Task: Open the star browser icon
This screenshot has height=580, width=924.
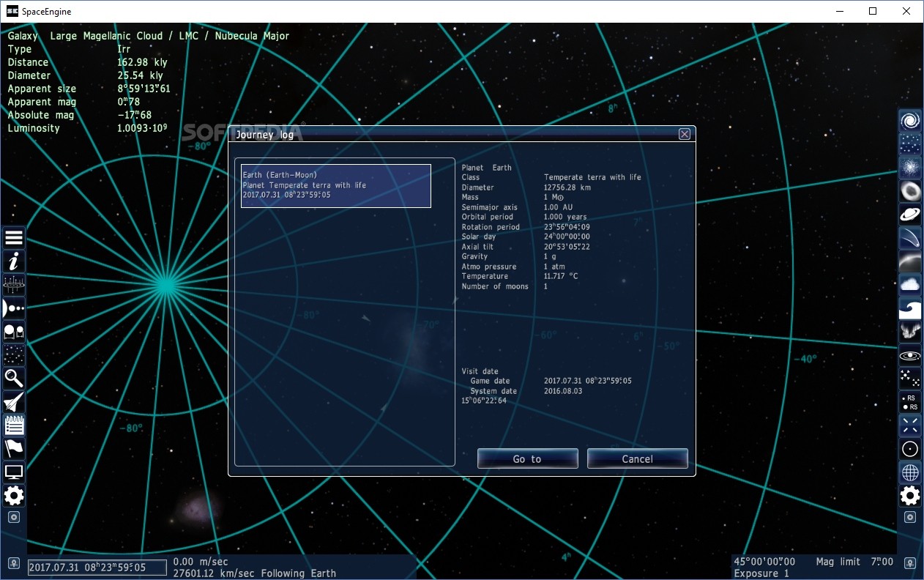Action: [14, 354]
